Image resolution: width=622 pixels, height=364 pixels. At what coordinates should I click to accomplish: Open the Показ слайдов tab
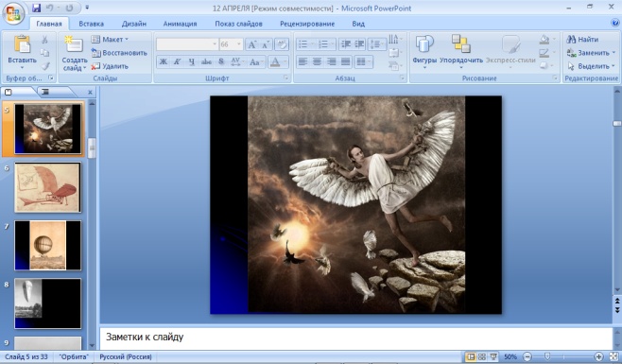click(239, 24)
